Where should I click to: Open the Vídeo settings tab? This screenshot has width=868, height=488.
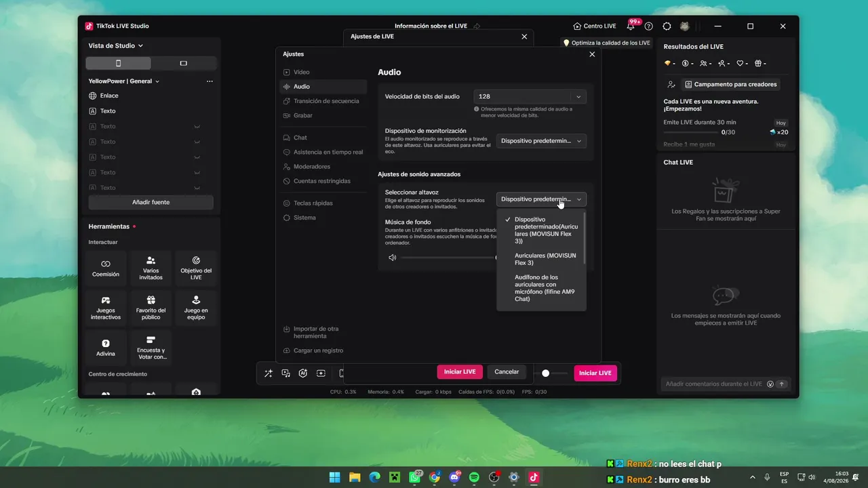(x=323, y=72)
